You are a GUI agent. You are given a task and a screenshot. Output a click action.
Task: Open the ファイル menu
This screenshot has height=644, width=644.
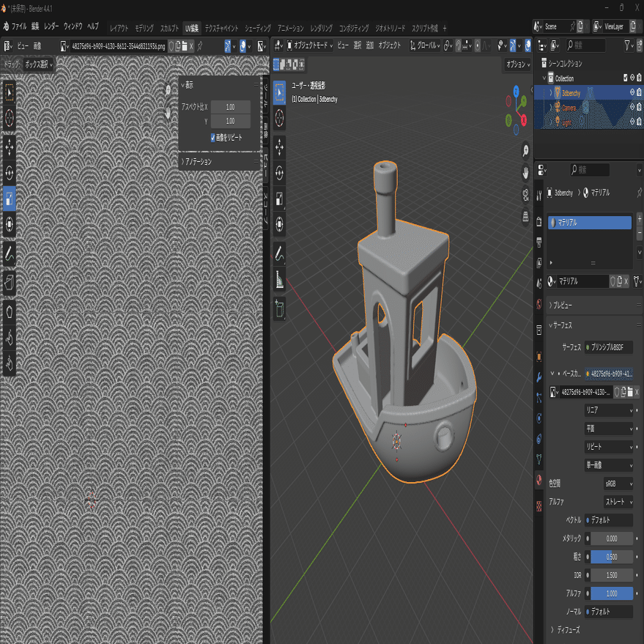tap(19, 26)
